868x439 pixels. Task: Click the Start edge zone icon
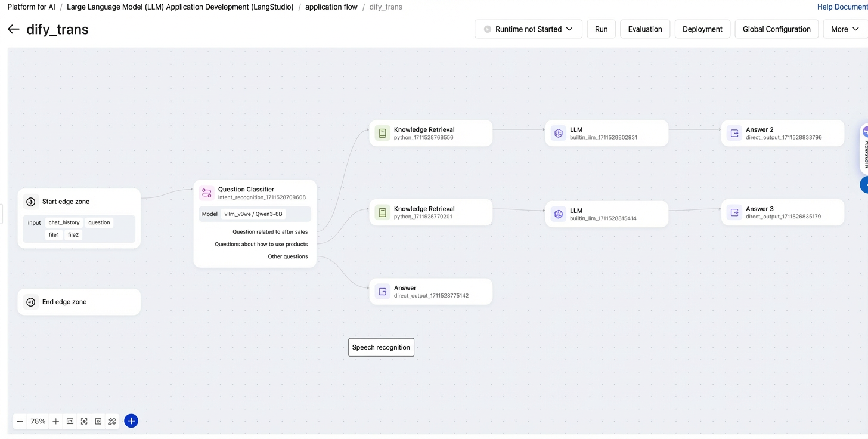point(31,202)
